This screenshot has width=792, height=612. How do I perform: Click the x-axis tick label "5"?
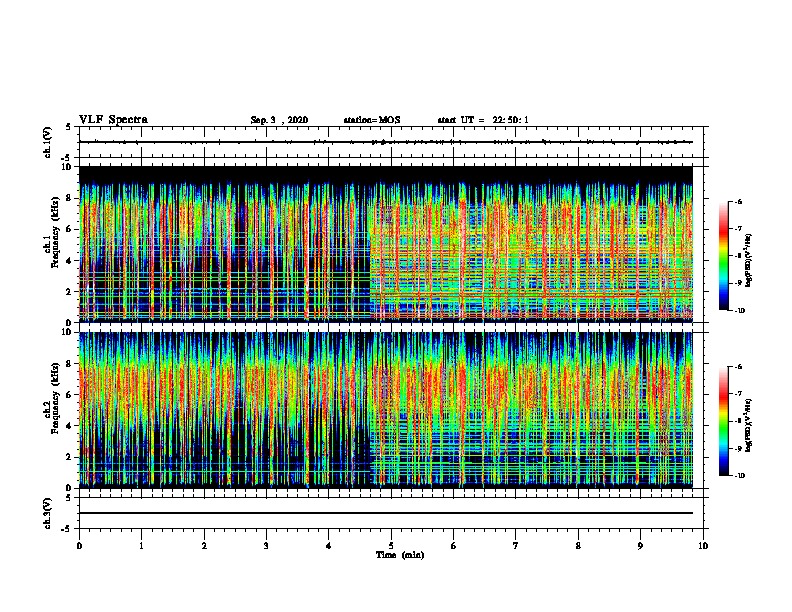point(391,546)
